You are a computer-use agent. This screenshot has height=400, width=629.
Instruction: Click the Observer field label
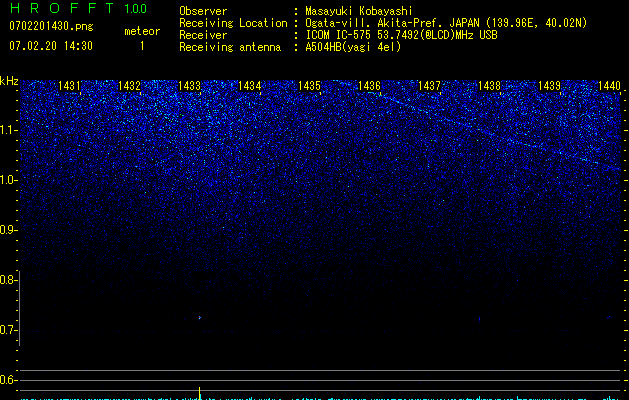click(203, 11)
